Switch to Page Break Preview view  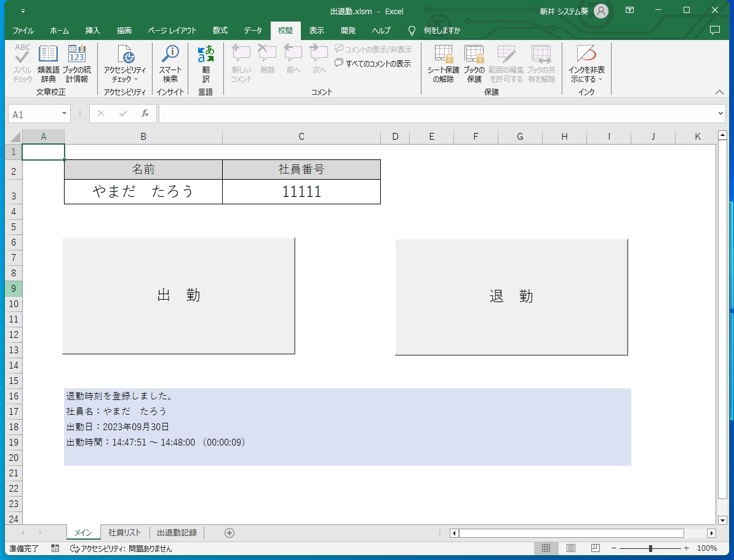[x=595, y=548]
